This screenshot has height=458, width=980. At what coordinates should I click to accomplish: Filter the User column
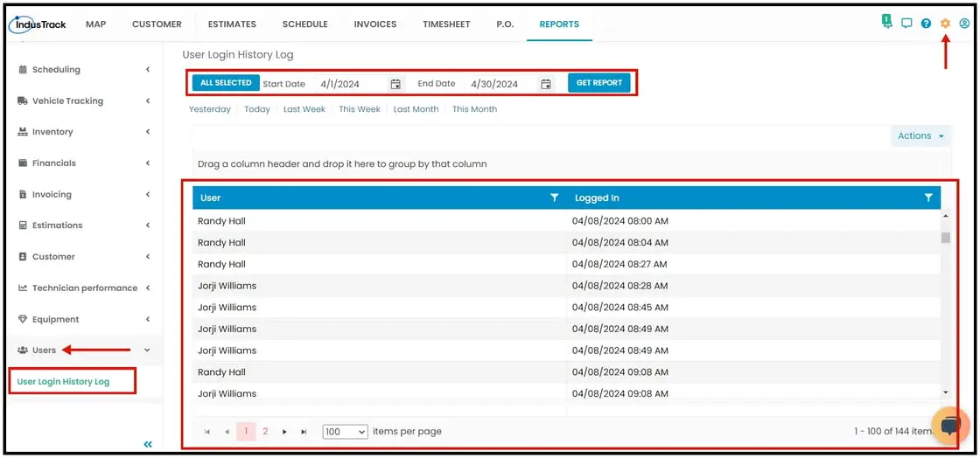(554, 198)
